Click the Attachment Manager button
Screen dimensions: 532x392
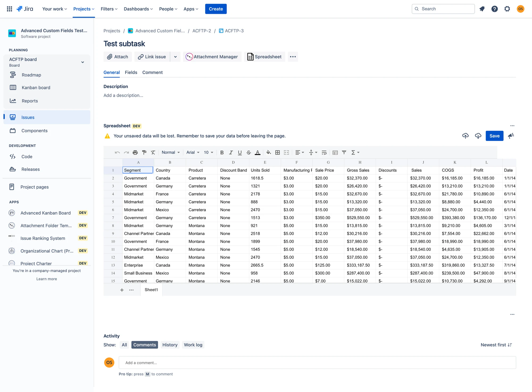click(x=212, y=57)
